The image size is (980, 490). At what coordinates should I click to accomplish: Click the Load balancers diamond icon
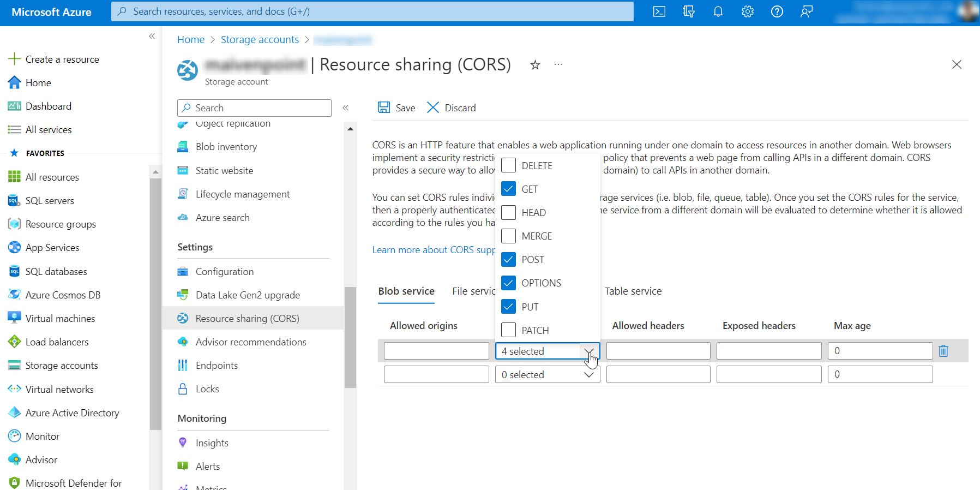14,342
